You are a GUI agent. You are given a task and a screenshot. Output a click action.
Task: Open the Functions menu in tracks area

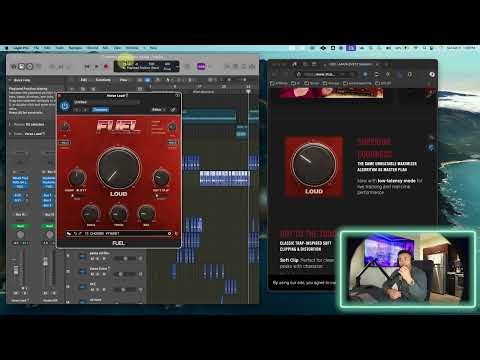tap(103, 80)
